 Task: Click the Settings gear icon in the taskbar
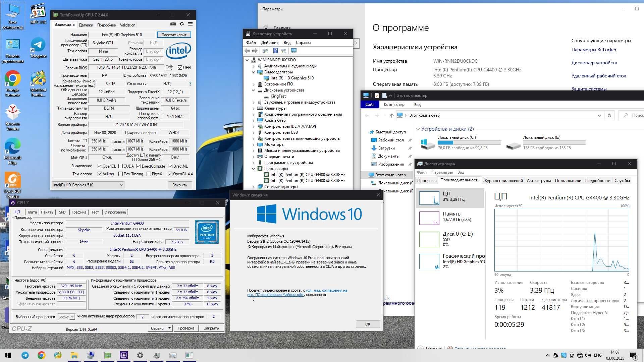pyautogui.click(x=140, y=355)
